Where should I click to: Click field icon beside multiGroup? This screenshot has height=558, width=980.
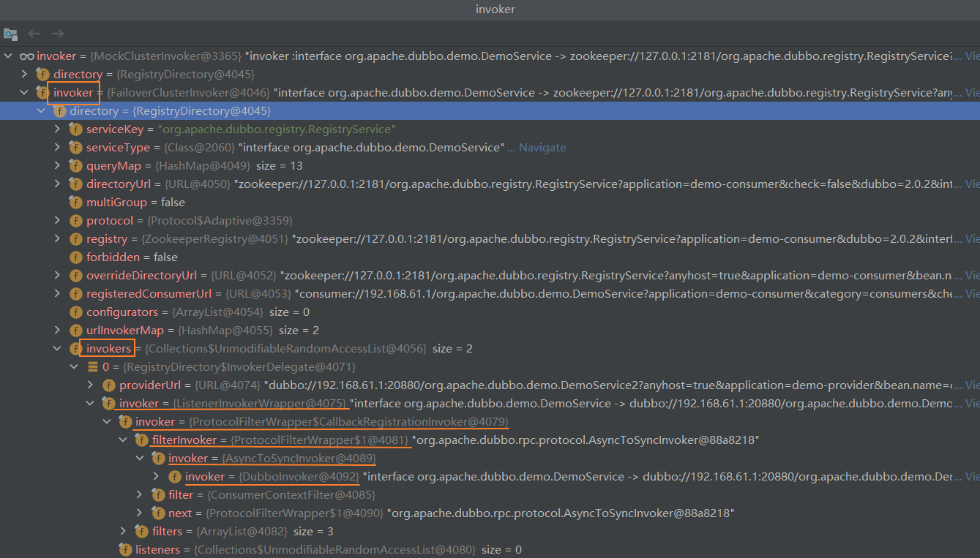click(x=75, y=203)
